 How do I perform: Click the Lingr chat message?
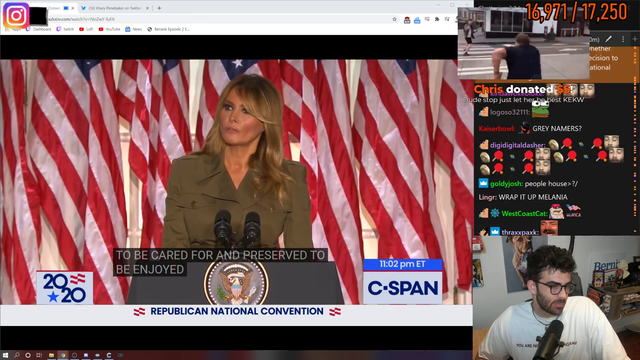(x=523, y=197)
